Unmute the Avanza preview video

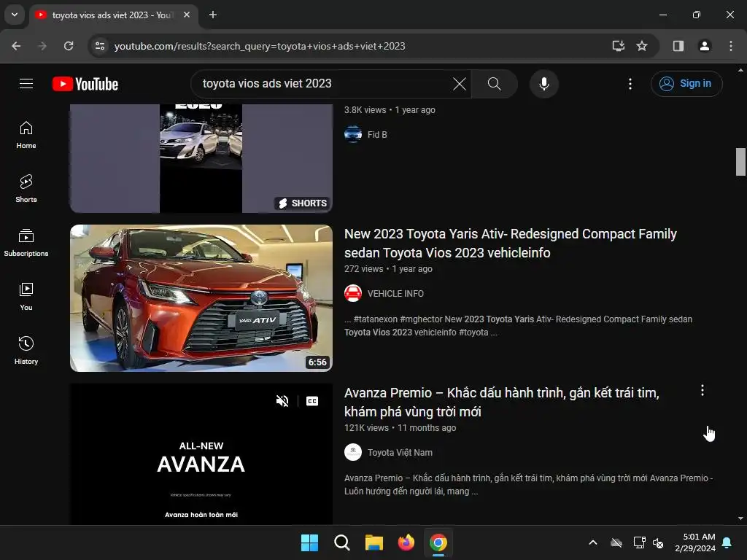pos(282,401)
